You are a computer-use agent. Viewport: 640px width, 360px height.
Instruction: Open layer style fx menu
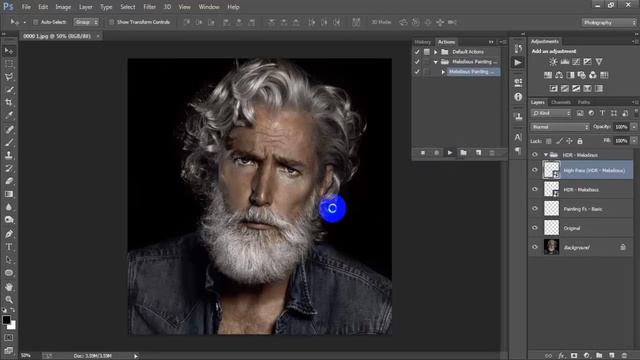561,356
